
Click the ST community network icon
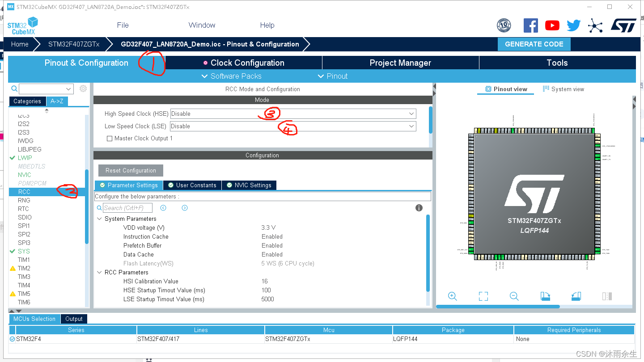point(595,25)
